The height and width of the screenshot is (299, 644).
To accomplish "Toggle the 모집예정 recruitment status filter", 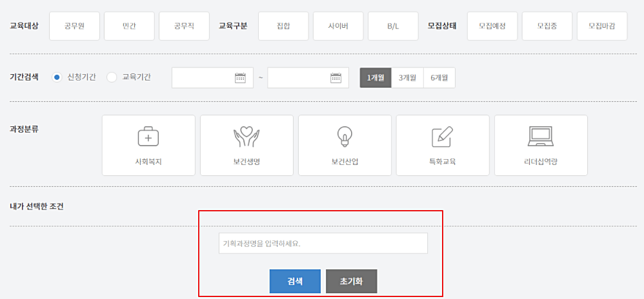I will [x=492, y=26].
